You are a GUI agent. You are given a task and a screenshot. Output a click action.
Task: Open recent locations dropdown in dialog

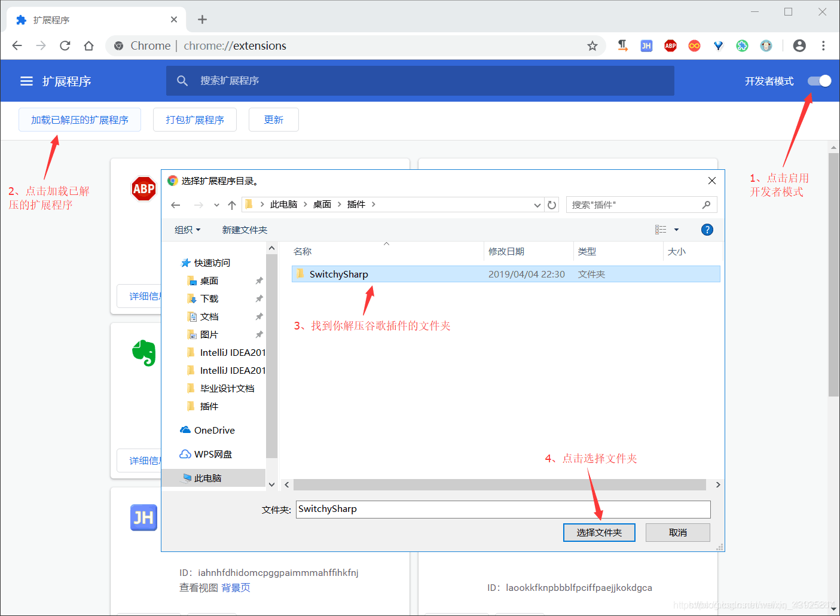(x=216, y=205)
